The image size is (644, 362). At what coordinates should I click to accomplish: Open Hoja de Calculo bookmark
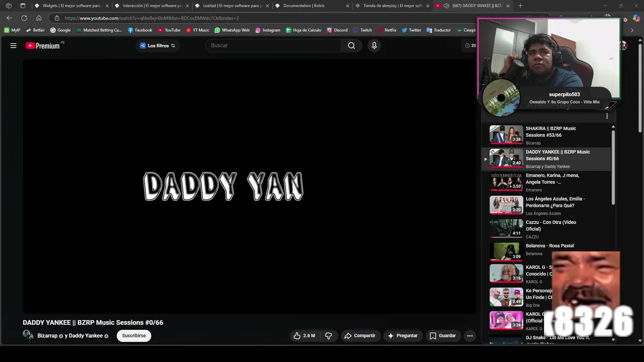303,30
